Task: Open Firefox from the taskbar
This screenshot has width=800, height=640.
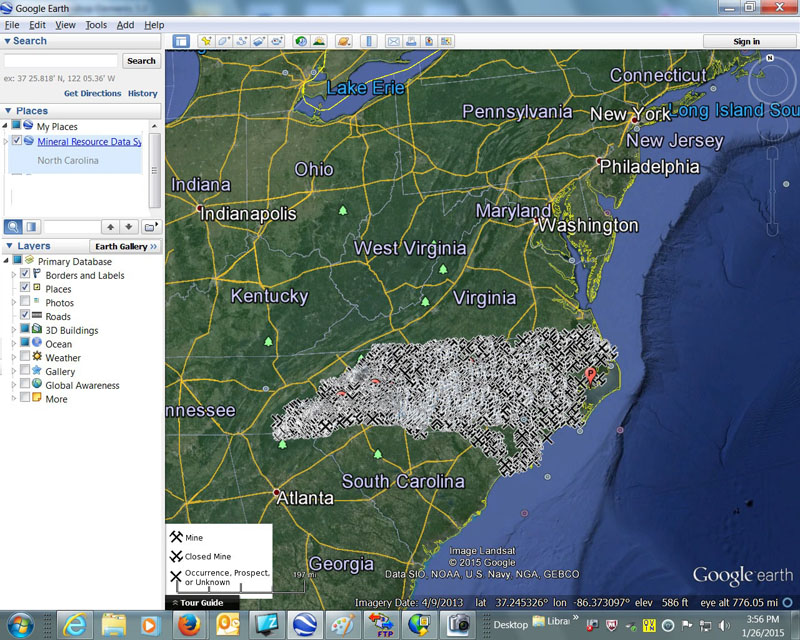Action: click(x=189, y=625)
